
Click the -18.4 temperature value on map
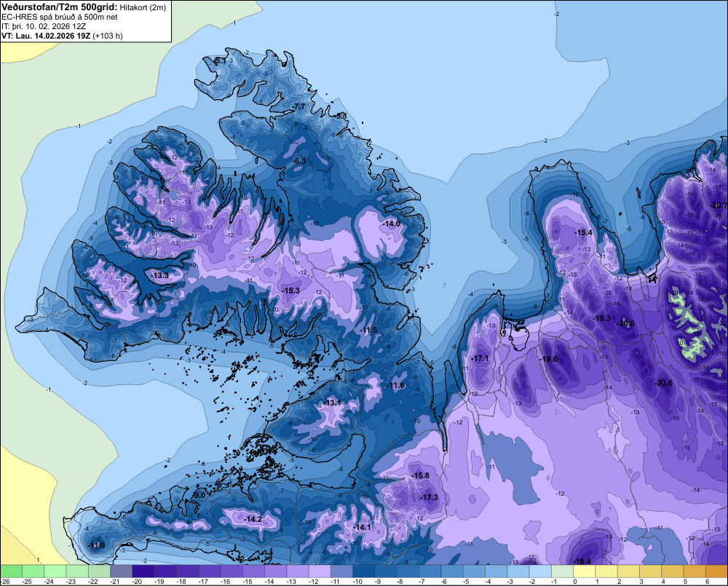click(582, 562)
